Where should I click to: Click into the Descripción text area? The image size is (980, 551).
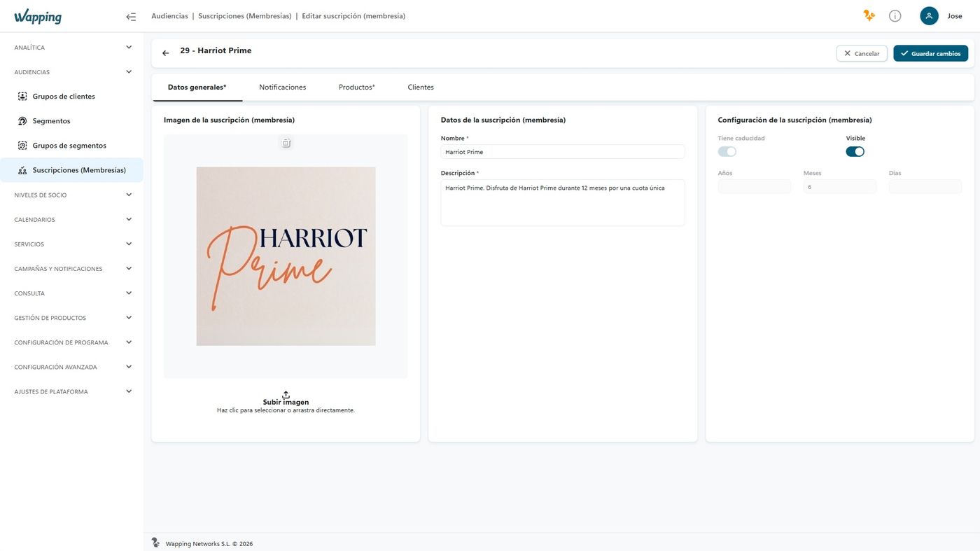[x=563, y=203]
